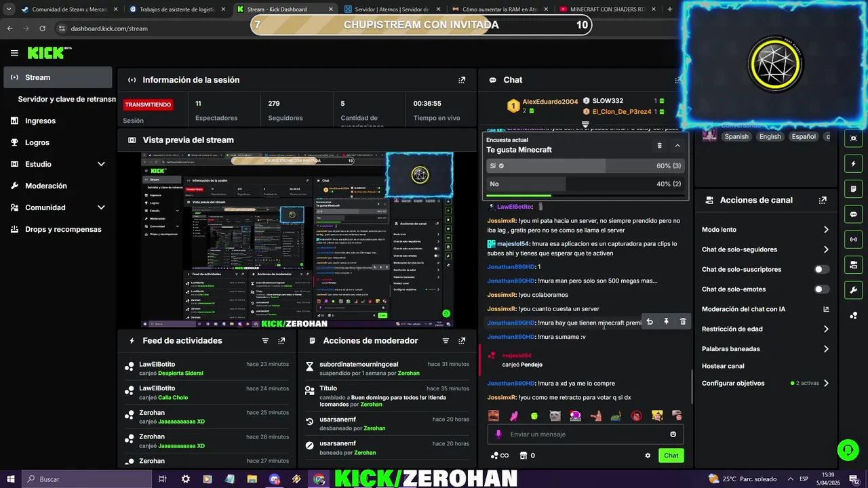This screenshot has width=868, height=488.
Task: Delete the hovered Jonathan890HD chat message
Action: pos(683,322)
